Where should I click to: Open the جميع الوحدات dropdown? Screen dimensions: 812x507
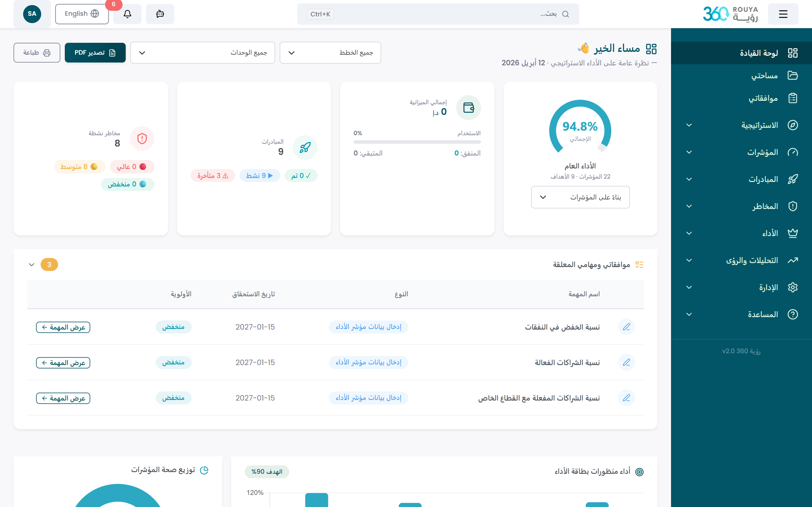point(202,53)
